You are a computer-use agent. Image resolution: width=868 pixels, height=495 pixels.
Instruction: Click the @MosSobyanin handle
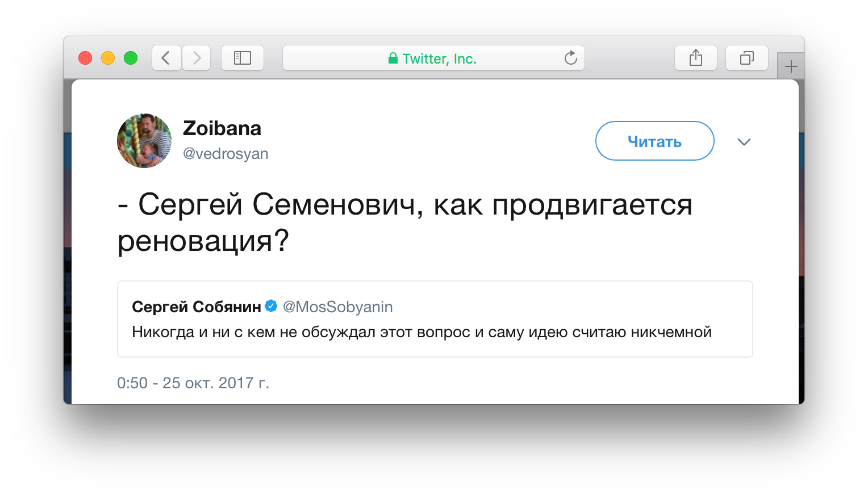point(338,307)
